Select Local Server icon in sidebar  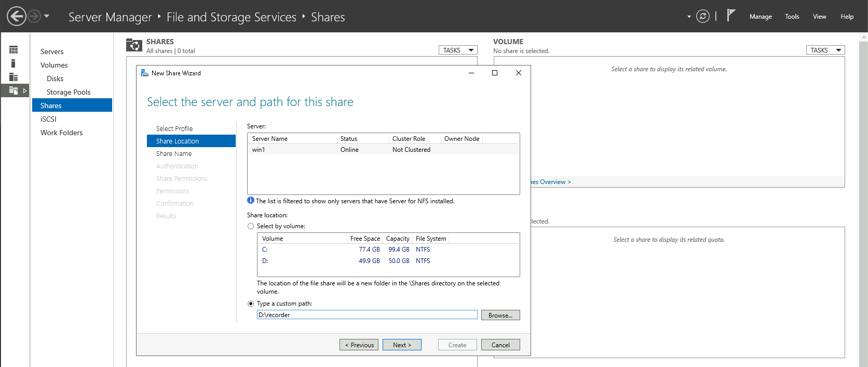[13, 63]
